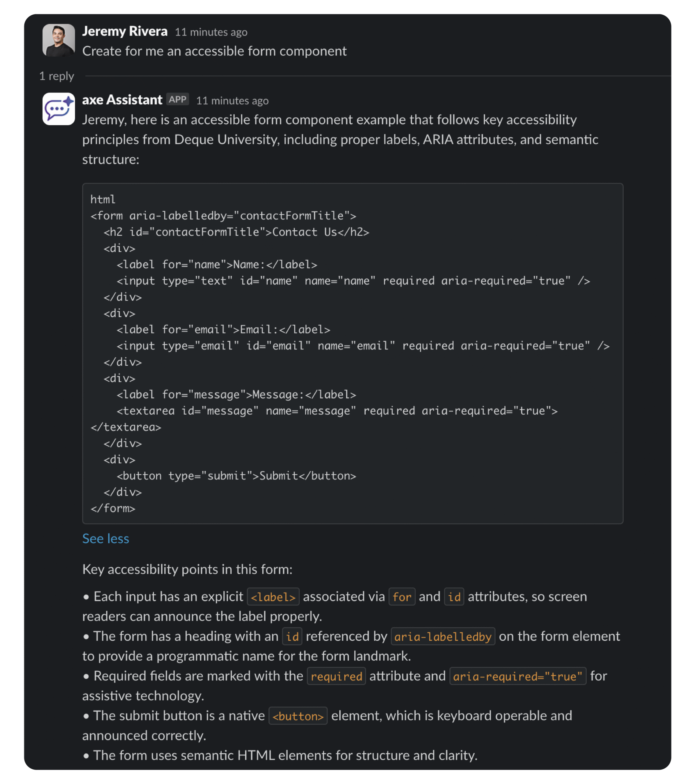Click timestamp on the axe Assistant reply
Image resolution: width=695 pixels, height=784 pixels.
(x=232, y=100)
